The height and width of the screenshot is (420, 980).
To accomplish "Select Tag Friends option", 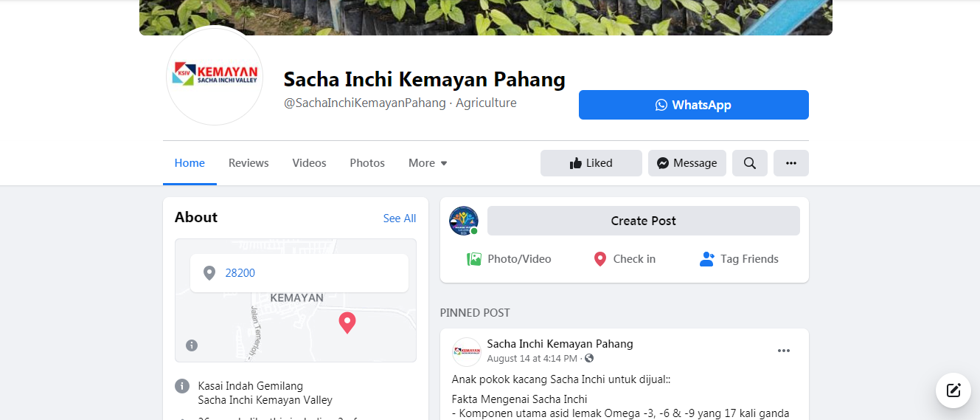I will (739, 259).
